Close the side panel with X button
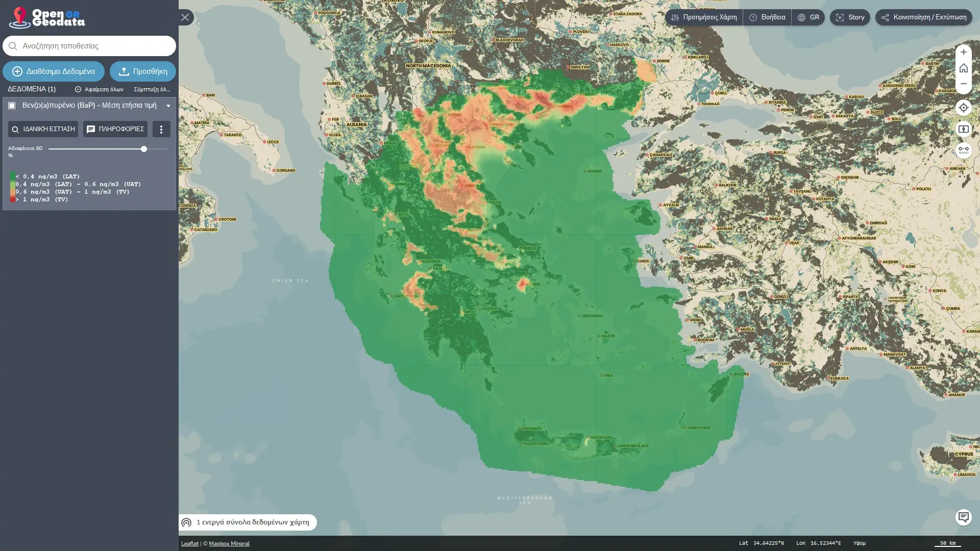This screenshot has width=980, height=551. 185,17
